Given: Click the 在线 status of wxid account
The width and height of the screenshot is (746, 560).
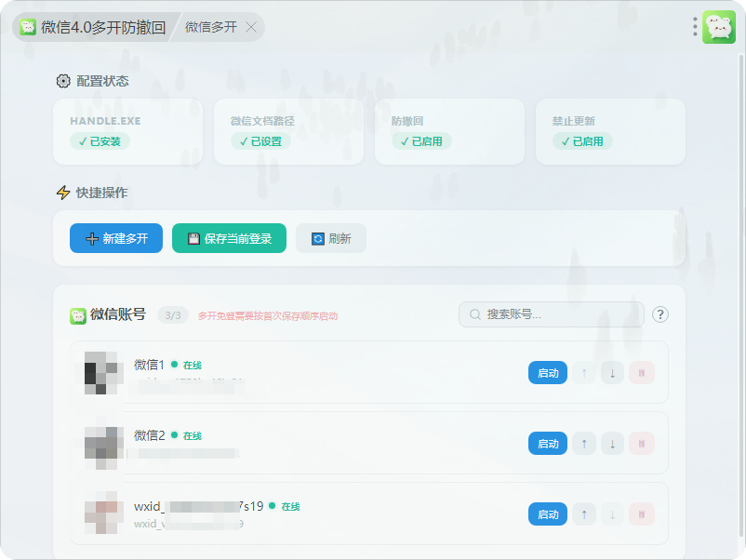Looking at the screenshot, I should 290,506.
